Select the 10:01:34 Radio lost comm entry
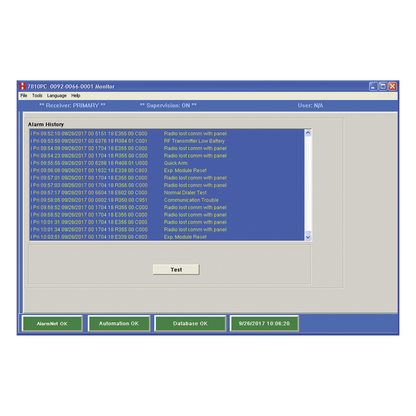Image resolution: width=416 pixels, height=416 pixels. [167, 229]
